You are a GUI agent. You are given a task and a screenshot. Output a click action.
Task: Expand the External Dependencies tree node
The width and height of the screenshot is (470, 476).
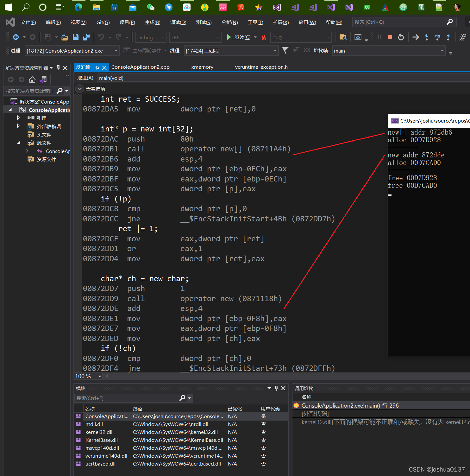18,126
